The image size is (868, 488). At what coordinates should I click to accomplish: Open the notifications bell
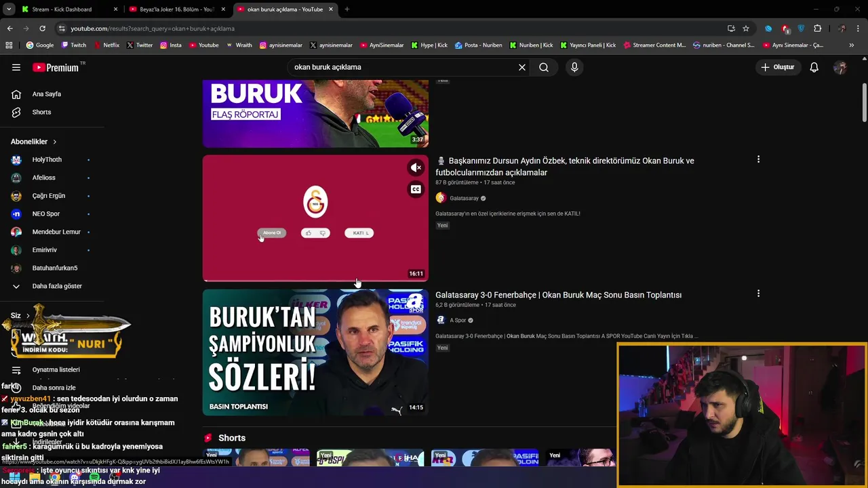(814, 67)
